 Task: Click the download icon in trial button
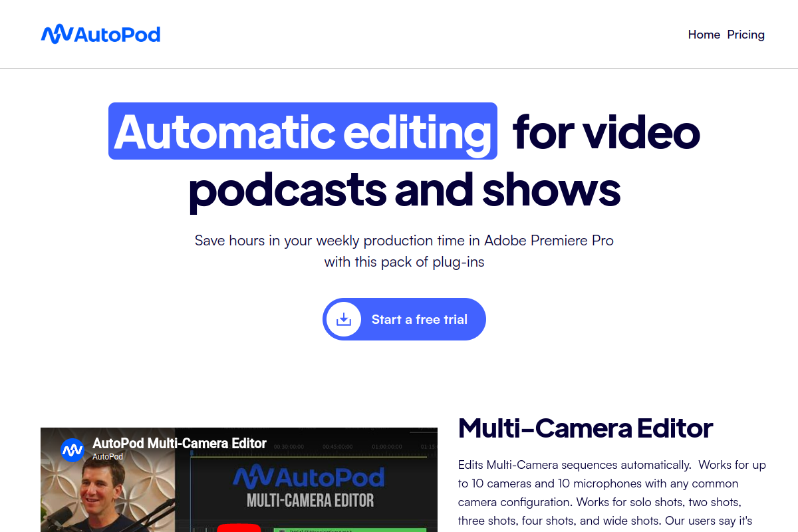344,319
